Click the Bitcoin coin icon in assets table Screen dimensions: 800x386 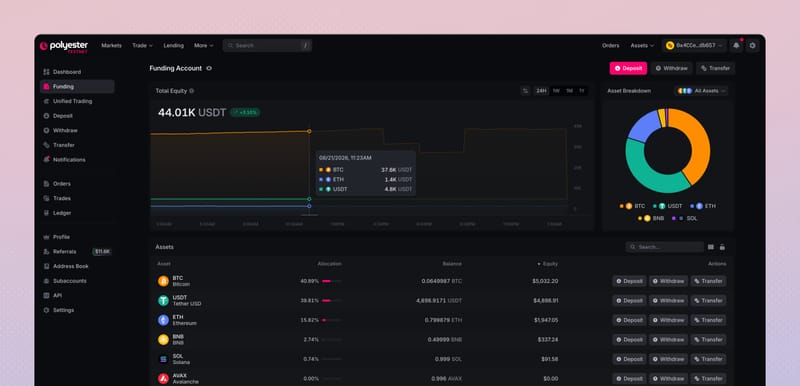163,281
